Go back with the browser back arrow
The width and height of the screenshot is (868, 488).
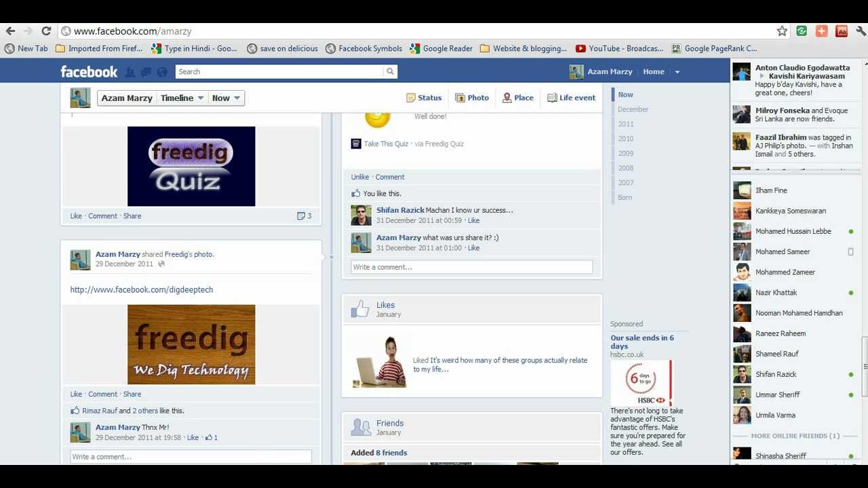click(10, 31)
